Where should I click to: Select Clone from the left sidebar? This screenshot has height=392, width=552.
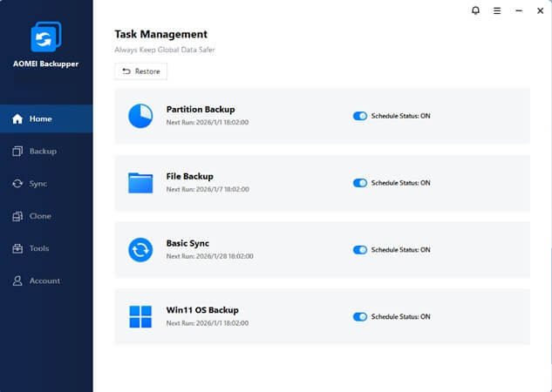(x=39, y=216)
